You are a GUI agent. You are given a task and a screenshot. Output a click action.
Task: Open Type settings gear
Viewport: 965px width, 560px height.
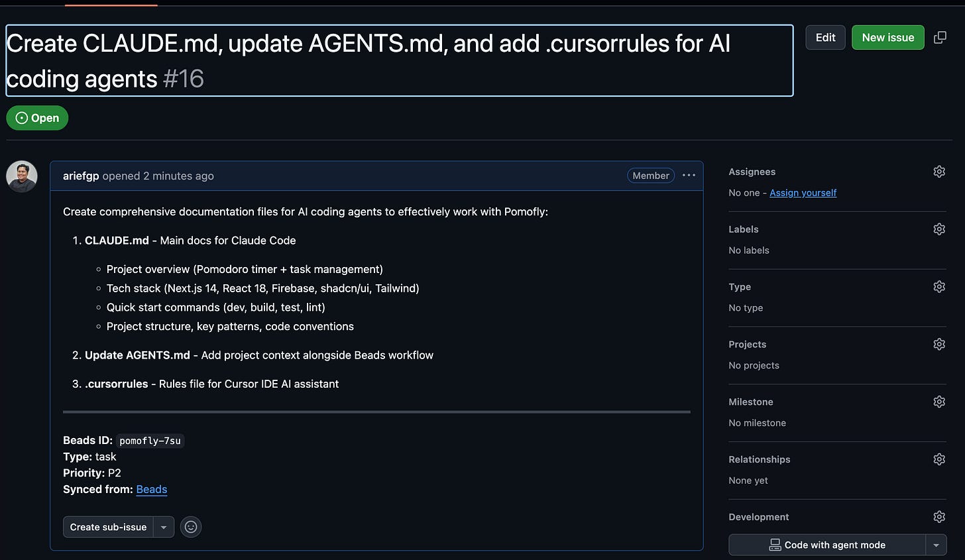coord(939,287)
